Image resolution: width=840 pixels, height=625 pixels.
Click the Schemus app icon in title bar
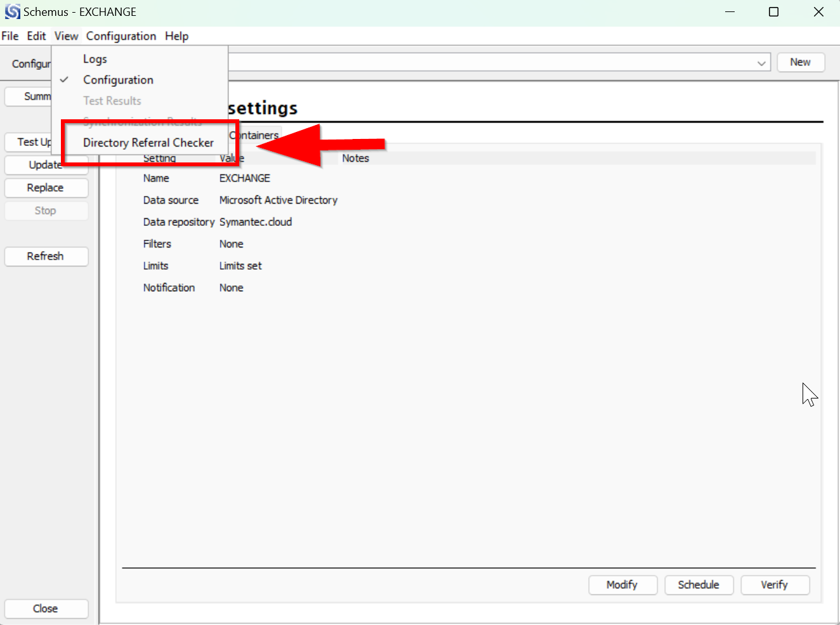pyautogui.click(x=12, y=12)
